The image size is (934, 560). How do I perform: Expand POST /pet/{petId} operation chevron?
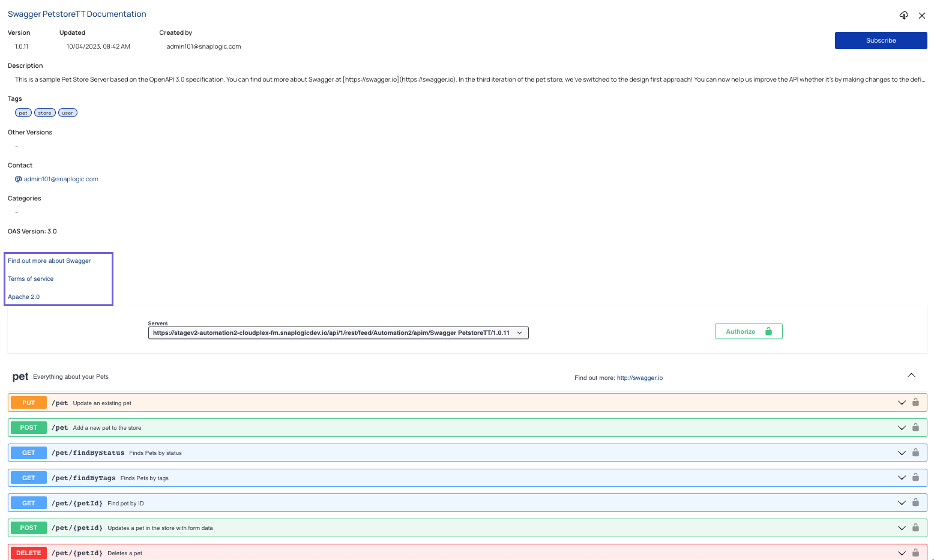(902, 528)
